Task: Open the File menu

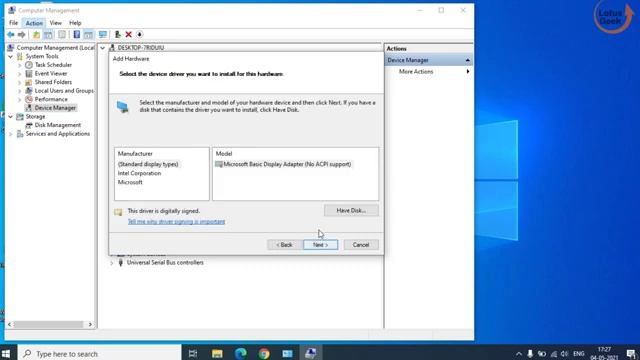Action: coord(13,23)
